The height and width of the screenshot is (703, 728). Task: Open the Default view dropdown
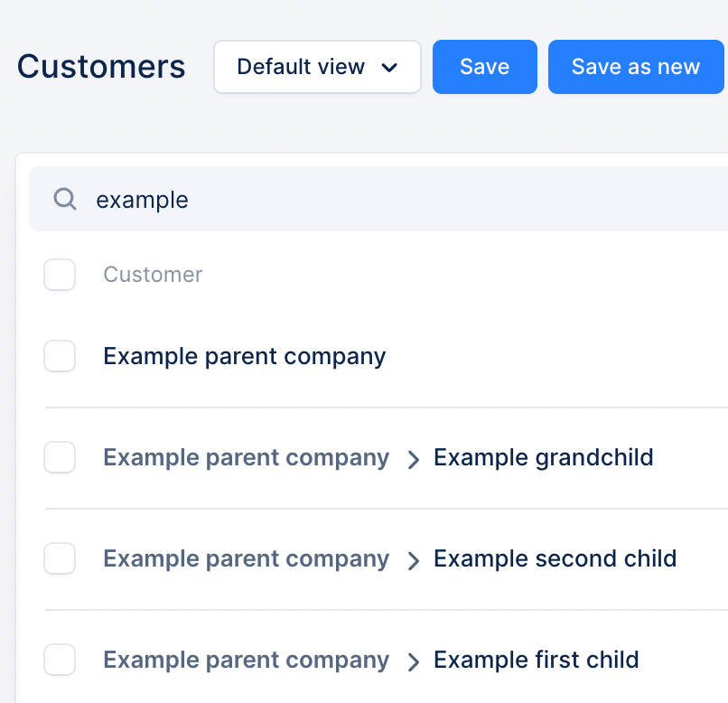[x=318, y=67]
